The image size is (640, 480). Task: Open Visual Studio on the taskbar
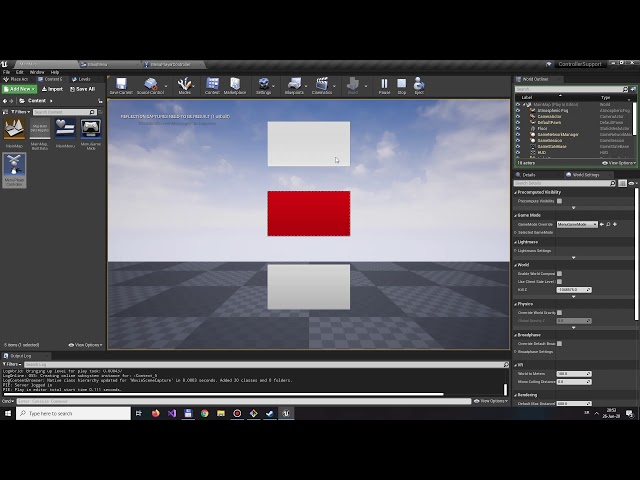point(172,413)
